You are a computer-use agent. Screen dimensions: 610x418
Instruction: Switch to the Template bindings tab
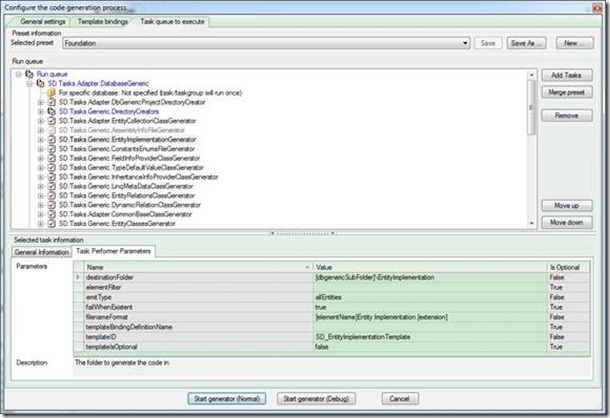103,21
